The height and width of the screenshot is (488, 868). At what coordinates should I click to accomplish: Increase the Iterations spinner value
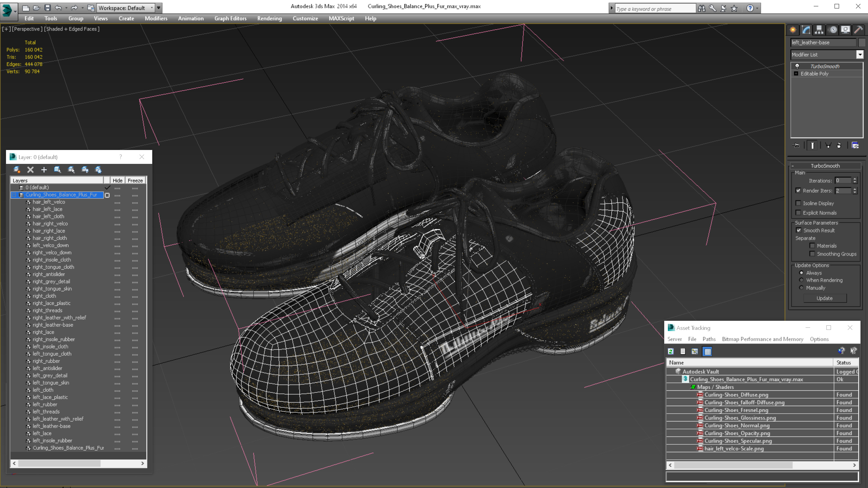[854, 179]
